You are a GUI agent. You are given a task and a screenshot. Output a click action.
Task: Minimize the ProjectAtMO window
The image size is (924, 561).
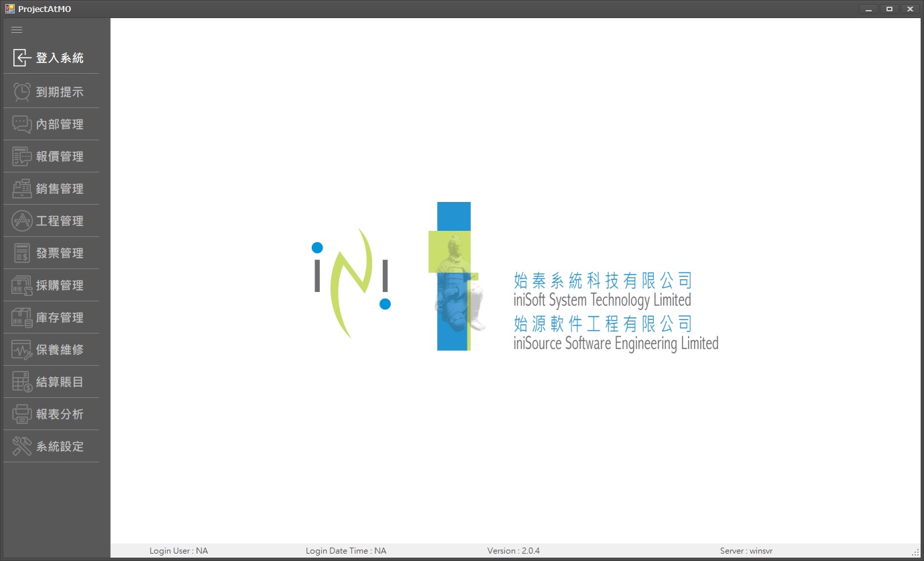(869, 9)
